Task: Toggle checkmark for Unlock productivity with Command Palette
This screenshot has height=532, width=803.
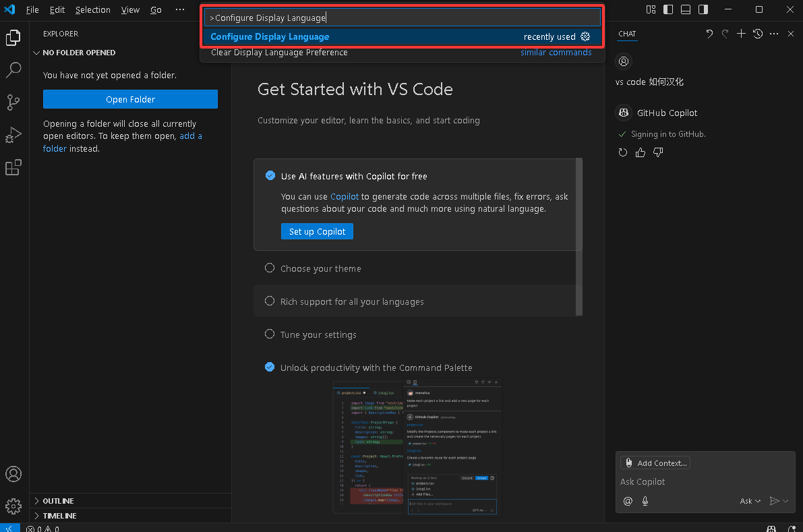Action: (270, 367)
